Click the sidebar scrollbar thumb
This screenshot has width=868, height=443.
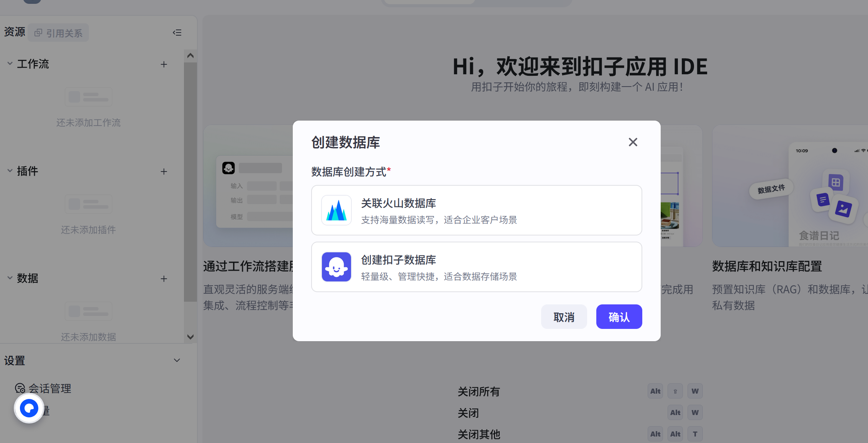190,182
